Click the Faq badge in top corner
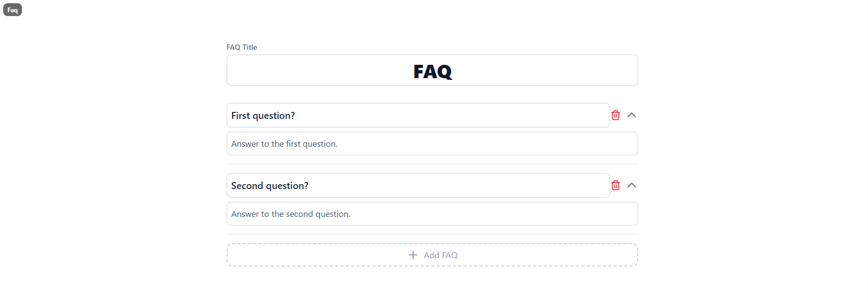868x302 pixels. 12,10
